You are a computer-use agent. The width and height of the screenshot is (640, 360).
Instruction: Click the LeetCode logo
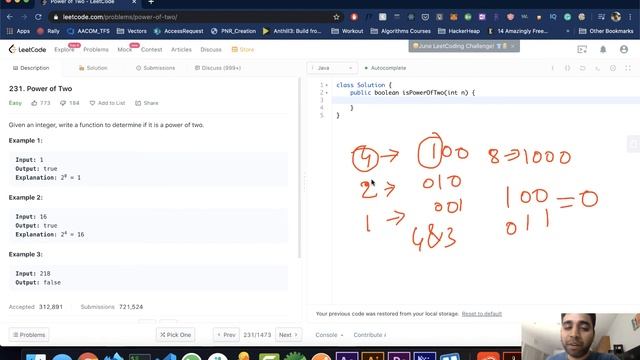click(27, 49)
